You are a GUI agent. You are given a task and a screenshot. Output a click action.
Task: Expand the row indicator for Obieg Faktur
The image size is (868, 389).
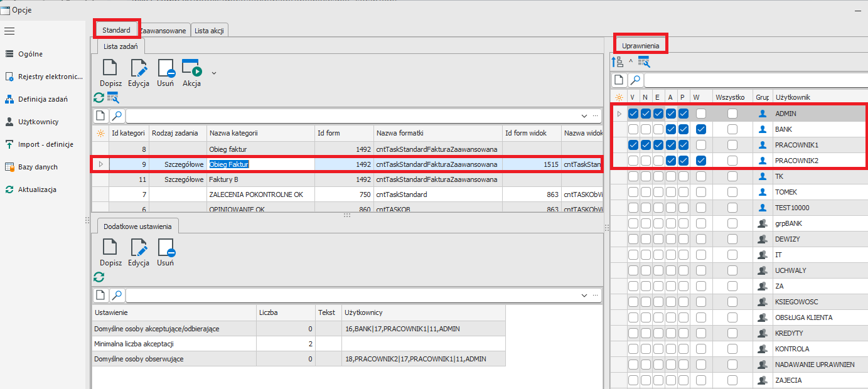(100, 164)
